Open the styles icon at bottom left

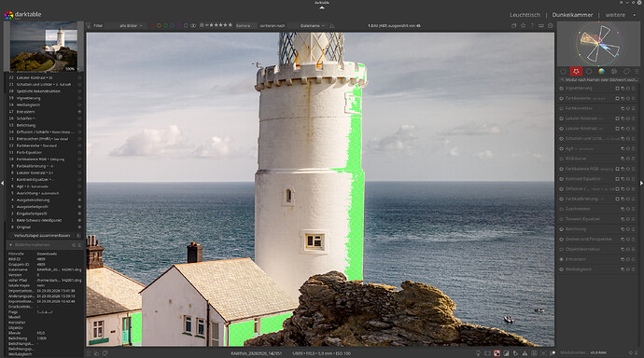[x=96, y=353]
